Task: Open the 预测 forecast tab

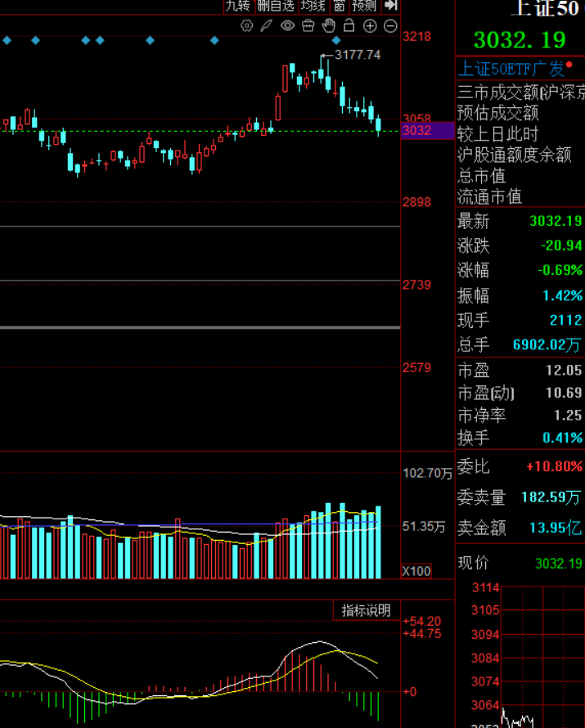Action: [364, 6]
